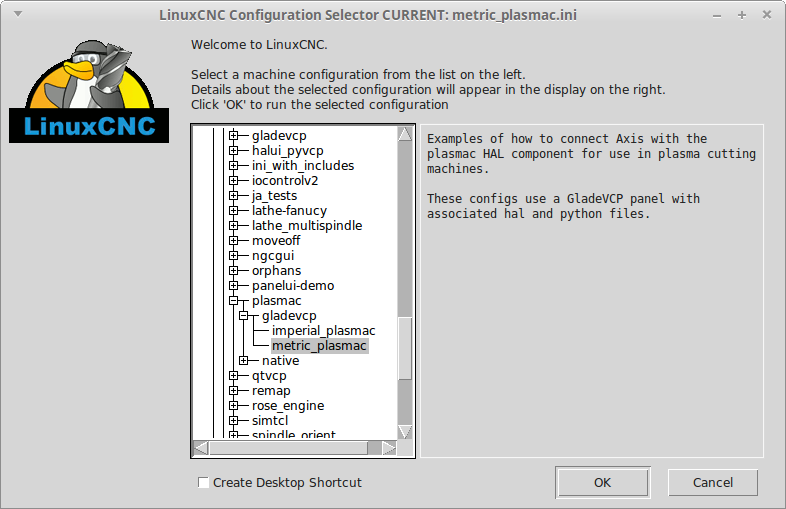Screen dimensions: 786x509
Task: Expand the gladevcp top-level tree node
Action: point(234,135)
